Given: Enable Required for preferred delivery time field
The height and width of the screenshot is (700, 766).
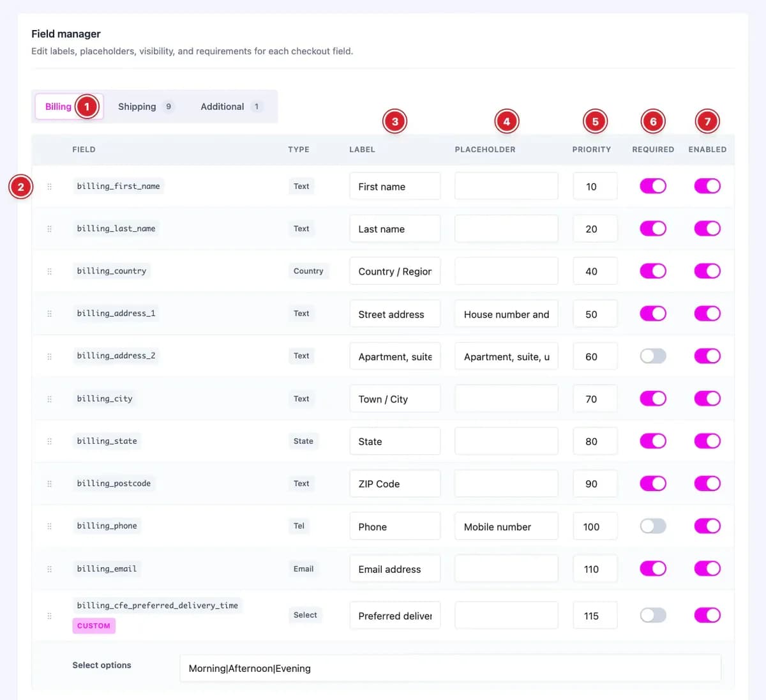Looking at the screenshot, I should tap(653, 615).
